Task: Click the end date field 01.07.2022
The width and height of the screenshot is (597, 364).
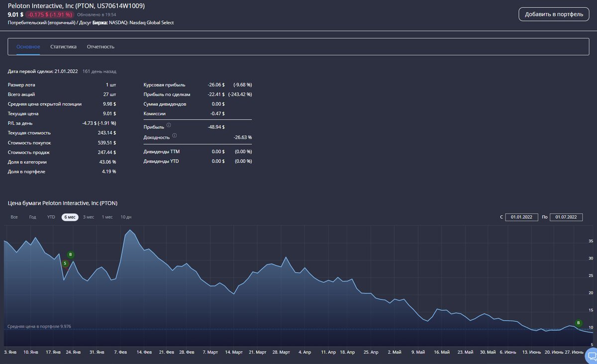Action: (566, 217)
